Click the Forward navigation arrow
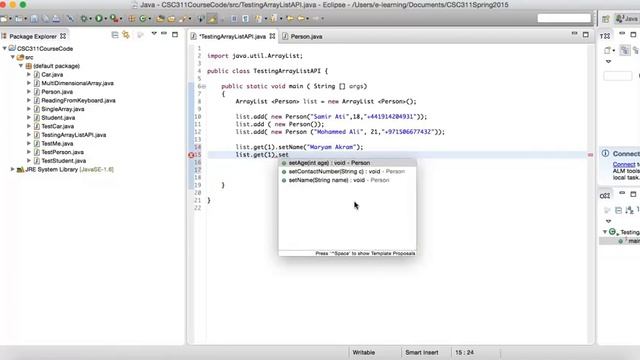Image resolution: width=640 pixels, height=360 pixels. 316,19
